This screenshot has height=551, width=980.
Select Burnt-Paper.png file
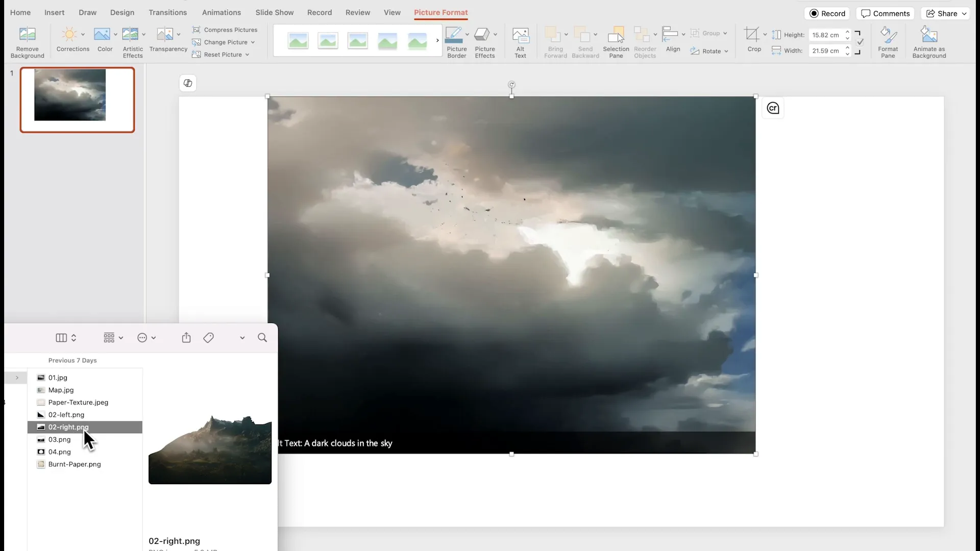(85, 464)
